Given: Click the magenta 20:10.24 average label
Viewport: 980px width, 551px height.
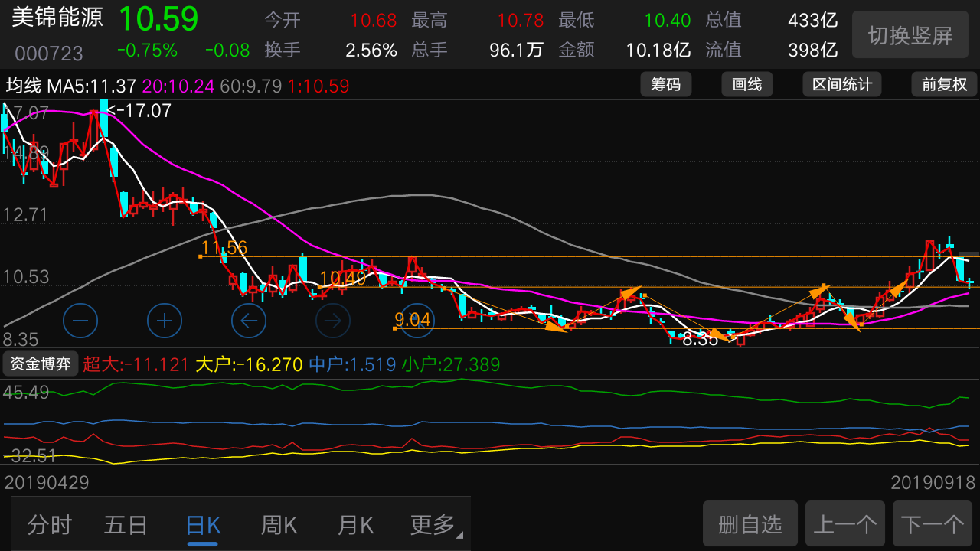Looking at the screenshot, I should [x=178, y=86].
